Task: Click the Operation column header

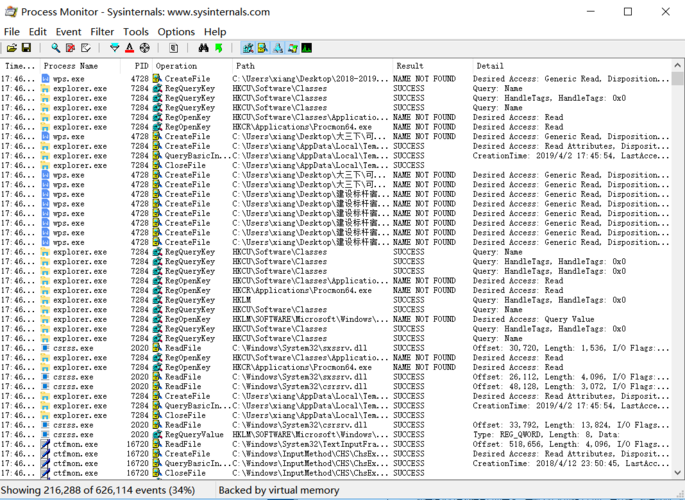Action: [x=192, y=66]
